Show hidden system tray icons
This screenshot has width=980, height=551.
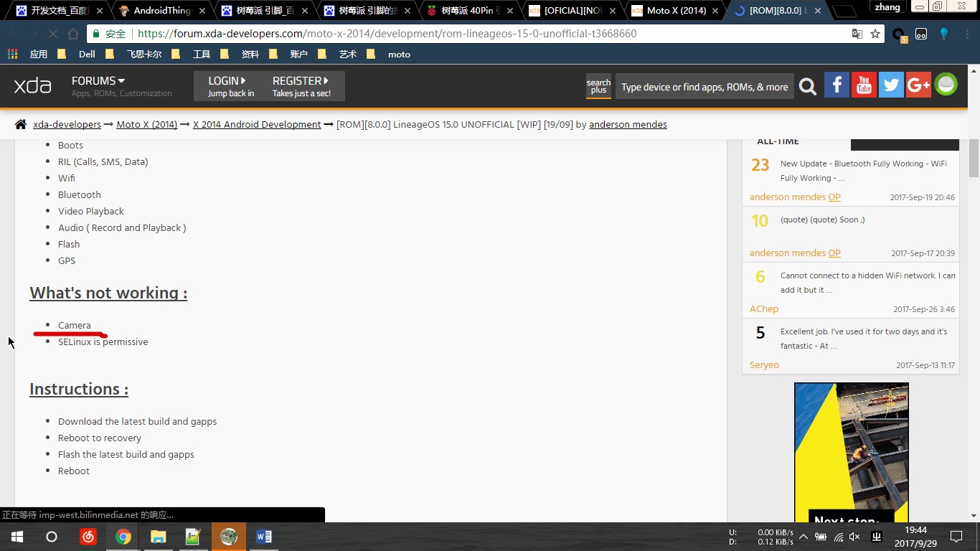(803, 537)
